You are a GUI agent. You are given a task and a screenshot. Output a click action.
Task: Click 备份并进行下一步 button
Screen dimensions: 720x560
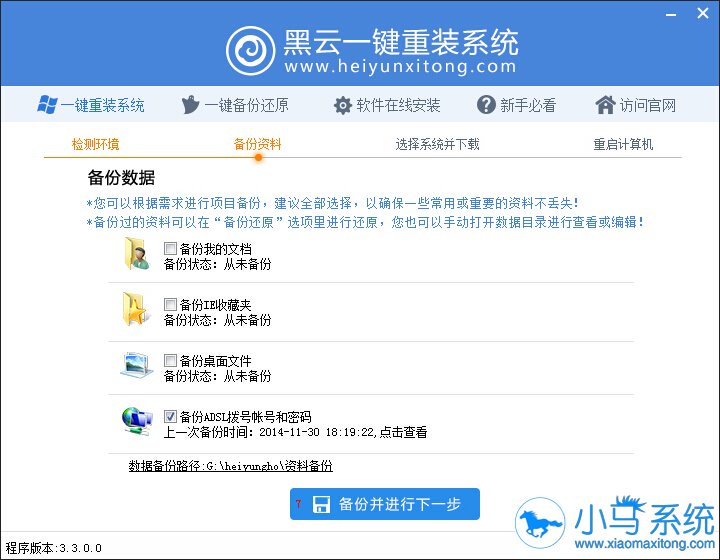coord(385,504)
